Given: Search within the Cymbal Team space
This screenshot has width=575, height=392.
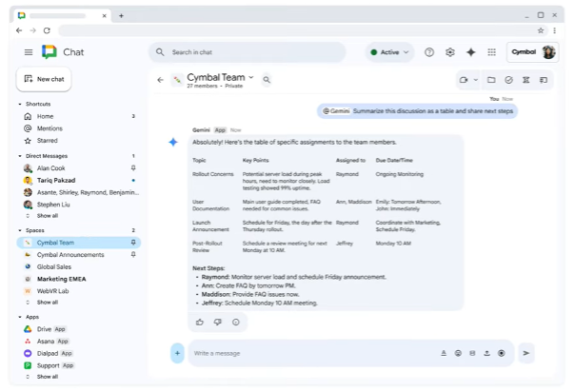Looking at the screenshot, I should [x=267, y=80].
